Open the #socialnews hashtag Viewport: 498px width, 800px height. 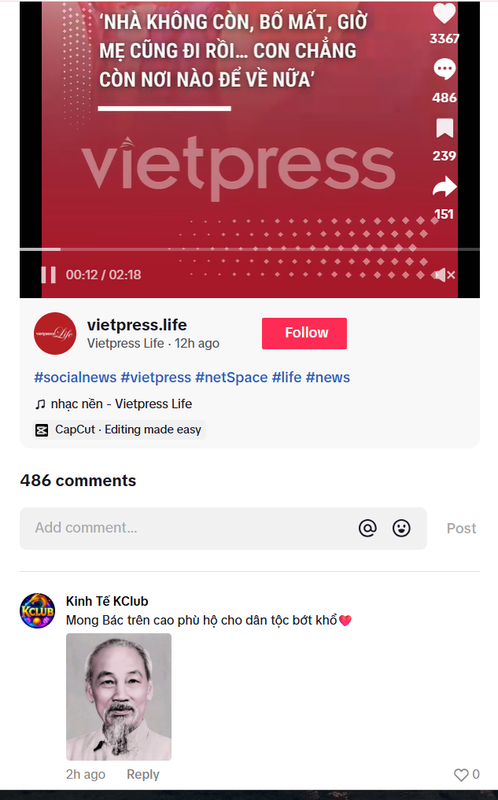pos(75,377)
